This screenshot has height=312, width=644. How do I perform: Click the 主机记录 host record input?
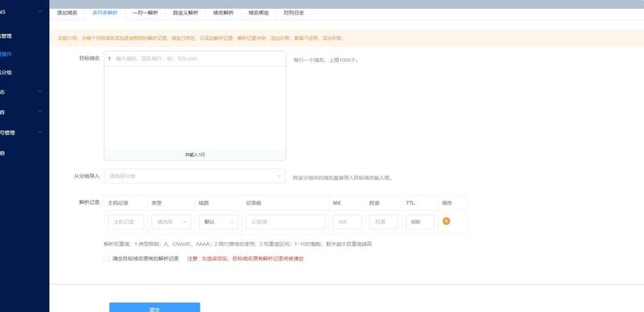pos(126,222)
